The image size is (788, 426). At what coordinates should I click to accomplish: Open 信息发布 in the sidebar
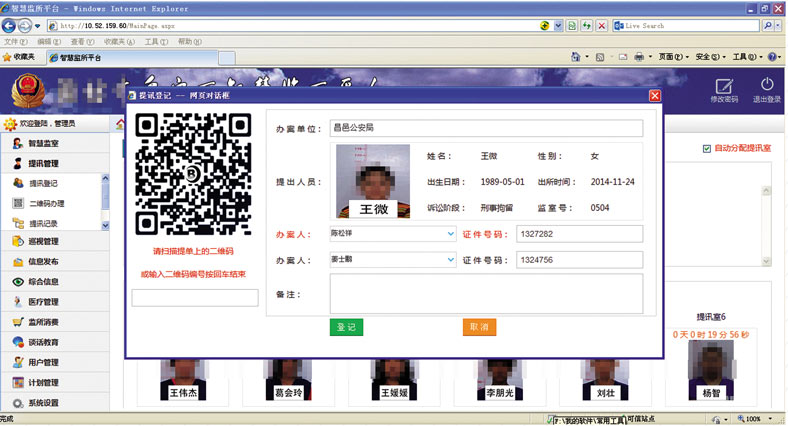55,262
